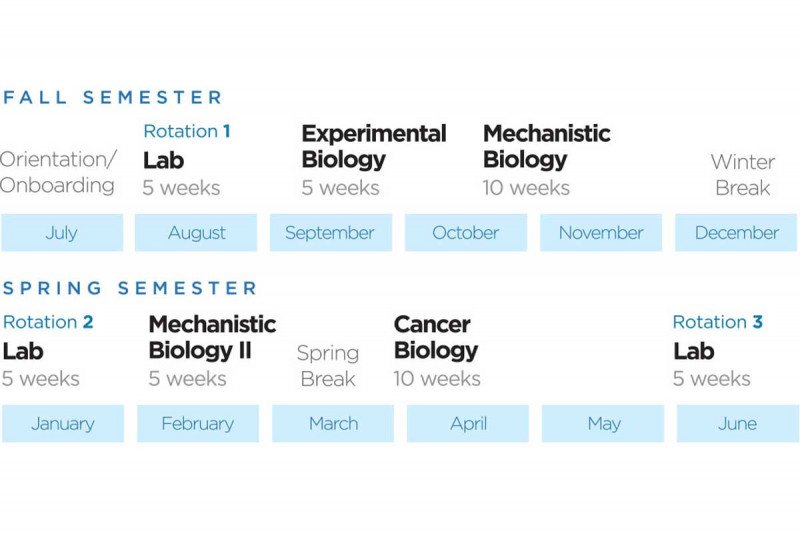Click the Spring Semester heading
Viewport: 800px width, 533px height.
point(130,289)
